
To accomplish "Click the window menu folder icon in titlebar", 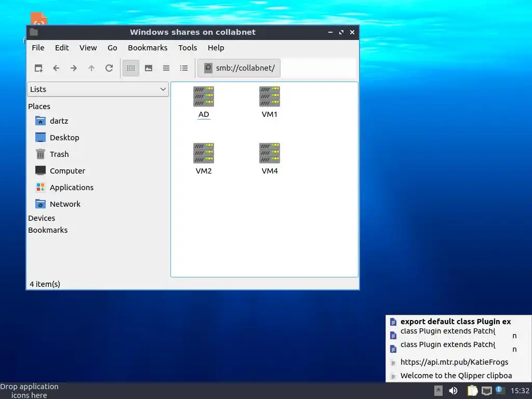I will tap(34, 32).
